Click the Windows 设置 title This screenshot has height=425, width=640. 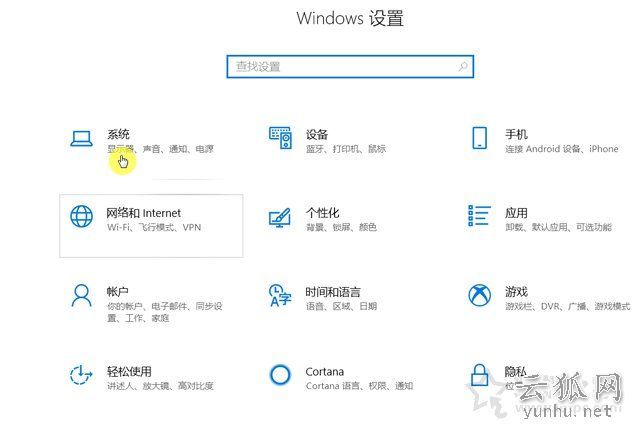click(x=350, y=18)
